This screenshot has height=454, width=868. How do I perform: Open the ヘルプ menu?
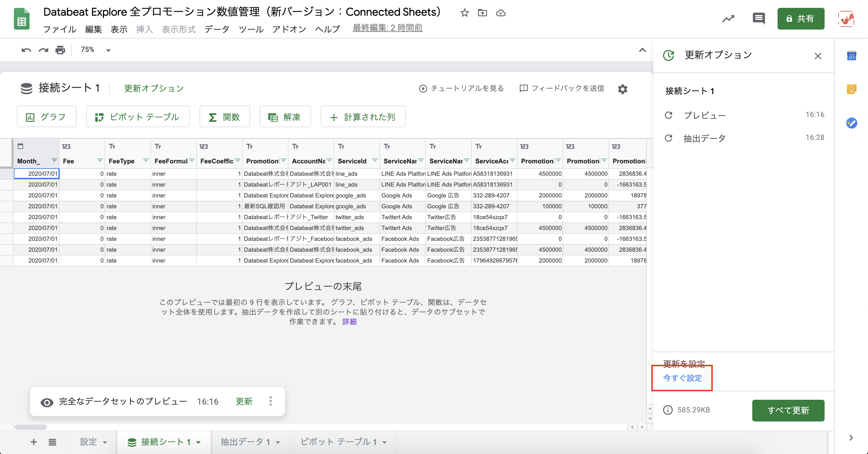coord(328,29)
